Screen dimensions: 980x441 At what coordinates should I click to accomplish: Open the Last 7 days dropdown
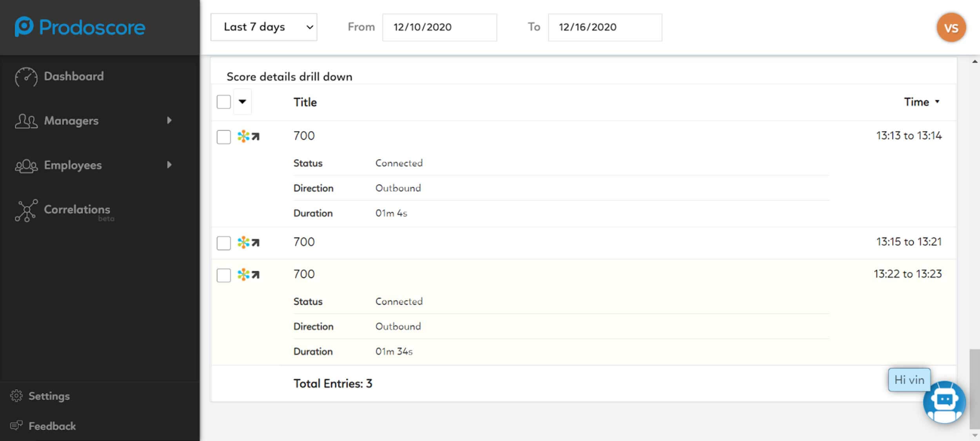point(264,27)
